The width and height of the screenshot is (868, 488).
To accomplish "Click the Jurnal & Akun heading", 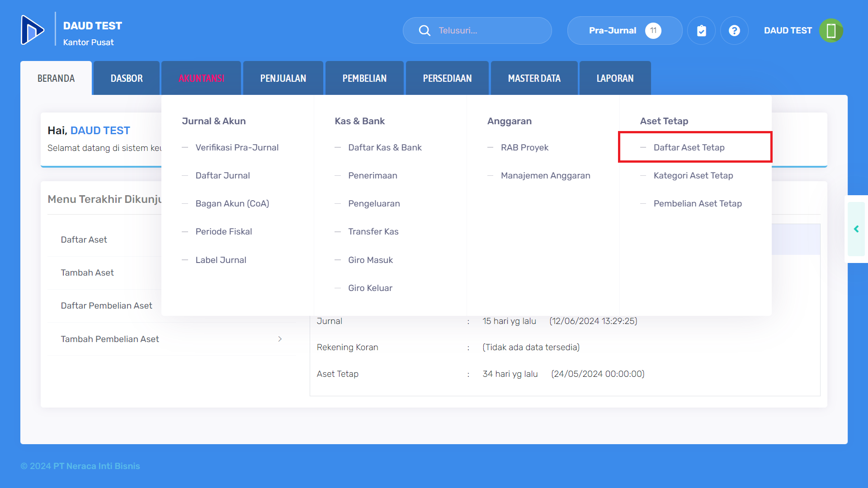I will tap(213, 121).
